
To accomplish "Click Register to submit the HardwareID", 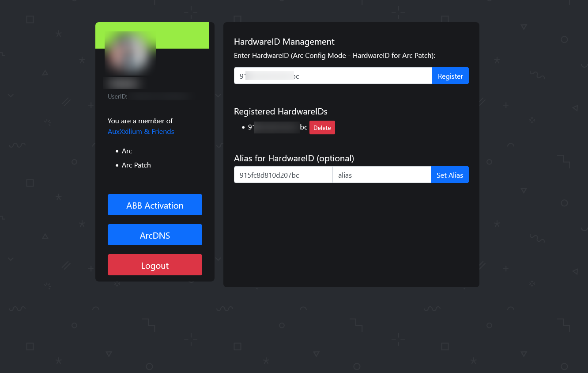I will tap(450, 76).
